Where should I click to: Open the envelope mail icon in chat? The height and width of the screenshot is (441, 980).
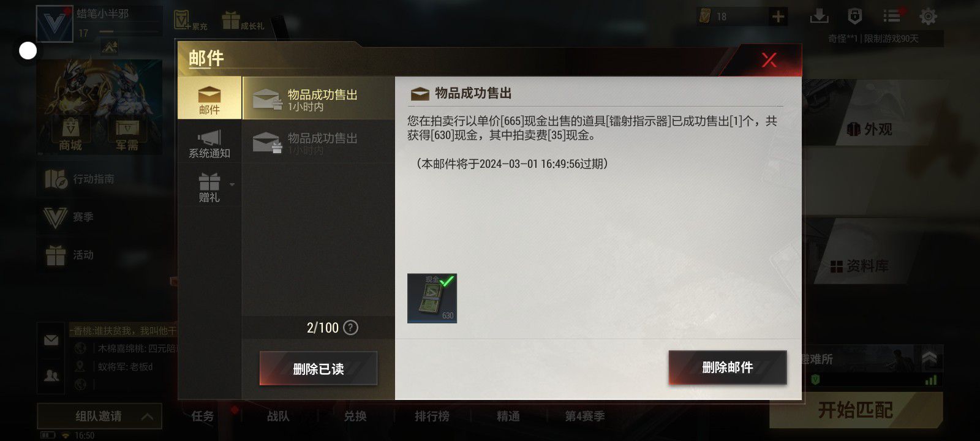(51, 340)
